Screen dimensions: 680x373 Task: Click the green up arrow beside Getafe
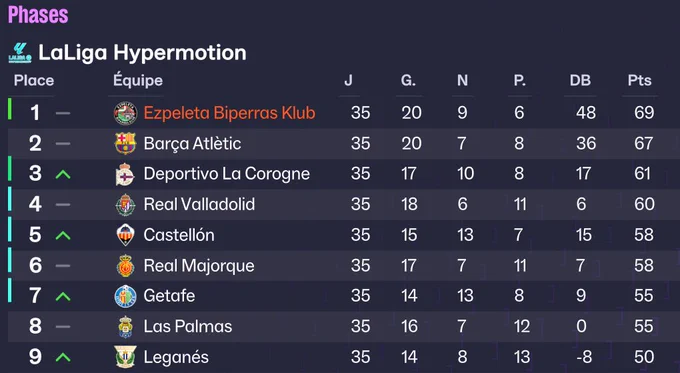pos(63,296)
